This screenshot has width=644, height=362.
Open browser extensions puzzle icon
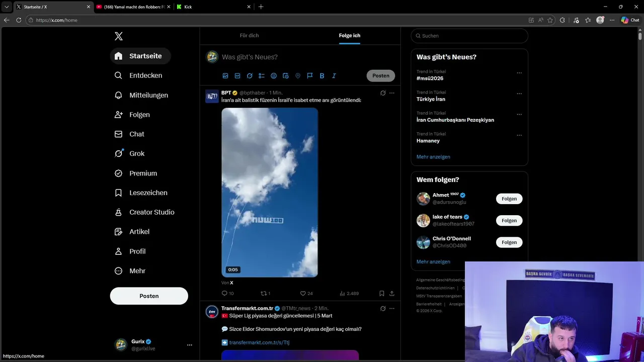[x=562, y=20]
